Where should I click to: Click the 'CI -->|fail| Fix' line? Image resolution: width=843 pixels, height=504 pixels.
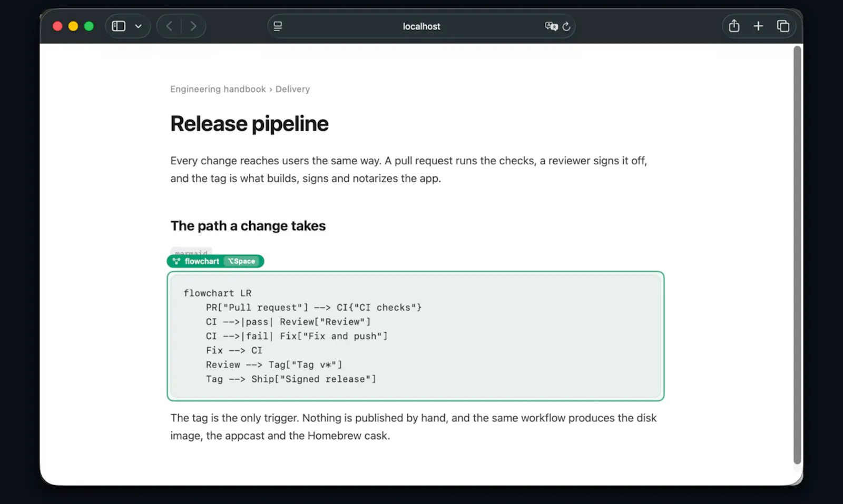click(x=297, y=336)
